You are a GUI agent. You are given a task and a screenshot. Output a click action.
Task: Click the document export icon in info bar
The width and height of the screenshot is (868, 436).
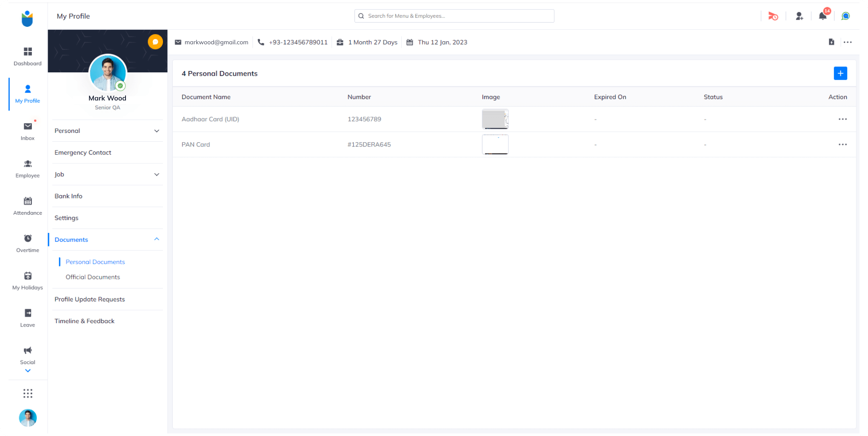[x=831, y=42]
